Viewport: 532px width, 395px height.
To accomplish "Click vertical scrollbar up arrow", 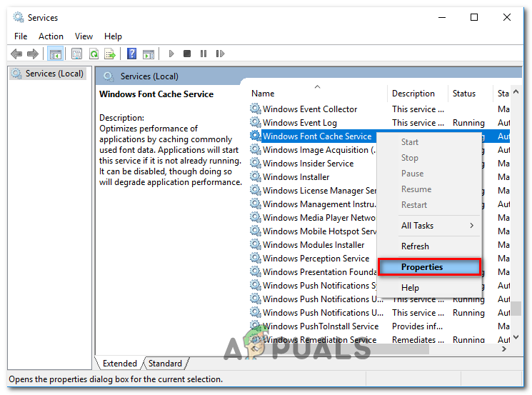I will click(x=516, y=91).
